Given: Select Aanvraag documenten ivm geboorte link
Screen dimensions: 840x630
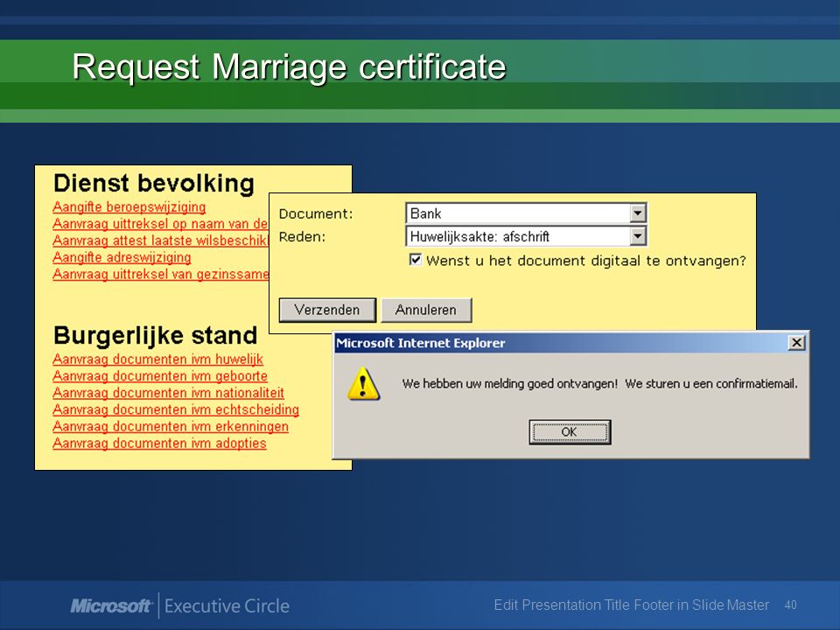Looking at the screenshot, I should tap(160, 375).
